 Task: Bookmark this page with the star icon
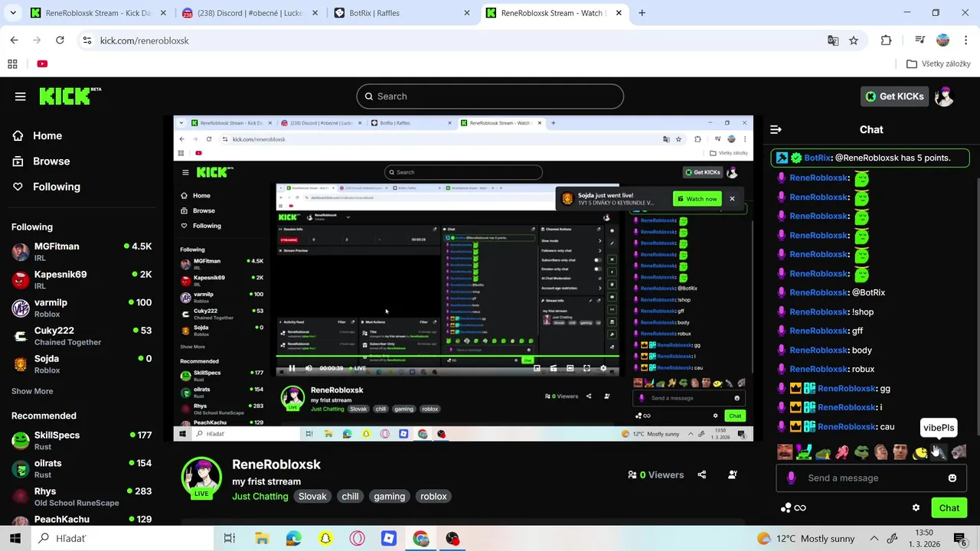(853, 41)
